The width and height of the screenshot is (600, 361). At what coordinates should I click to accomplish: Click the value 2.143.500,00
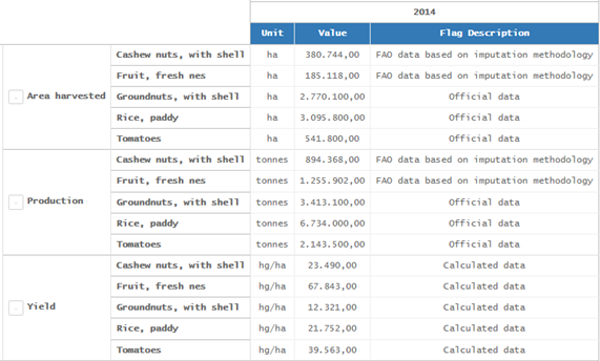(332, 244)
